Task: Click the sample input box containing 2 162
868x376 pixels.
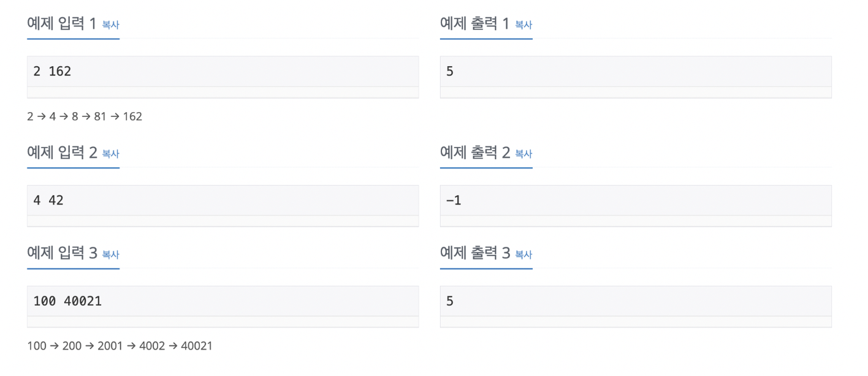Action: point(223,72)
